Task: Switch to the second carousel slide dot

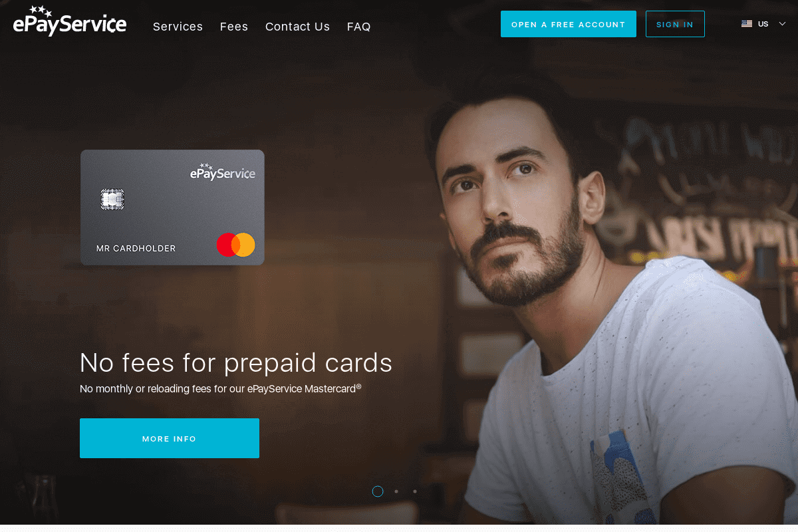Action: click(x=396, y=491)
